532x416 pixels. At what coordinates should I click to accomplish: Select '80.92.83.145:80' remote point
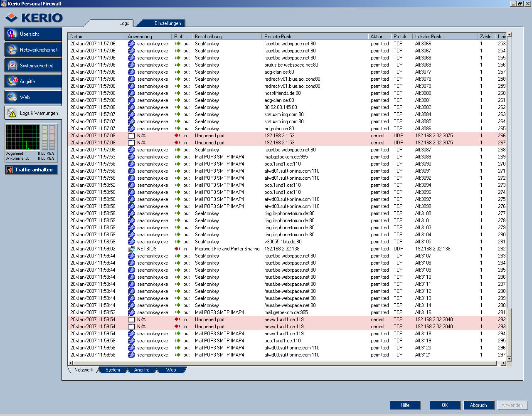281,107
